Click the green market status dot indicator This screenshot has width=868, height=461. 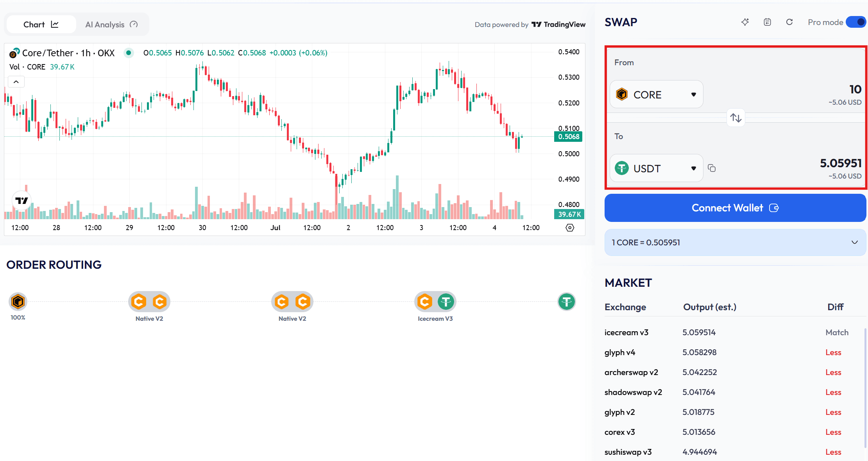[x=129, y=53]
